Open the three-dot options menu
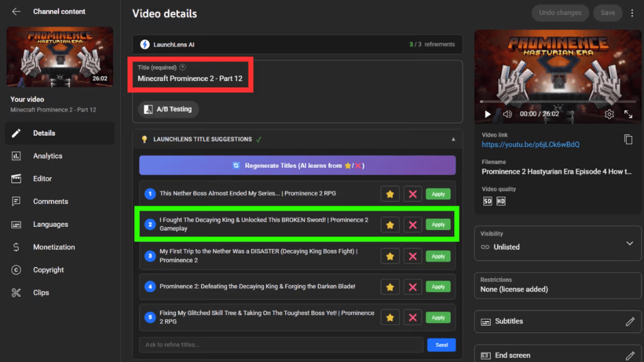Viewport: 644px width, 362px height. tap(632, 13)
